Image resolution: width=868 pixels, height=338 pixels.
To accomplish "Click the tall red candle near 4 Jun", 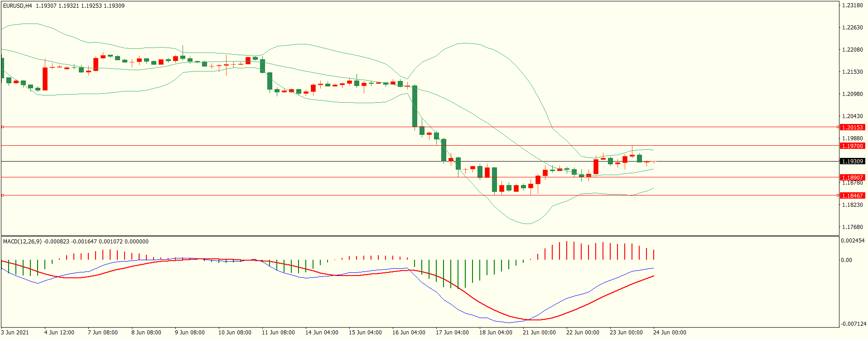I will (45, 79).
